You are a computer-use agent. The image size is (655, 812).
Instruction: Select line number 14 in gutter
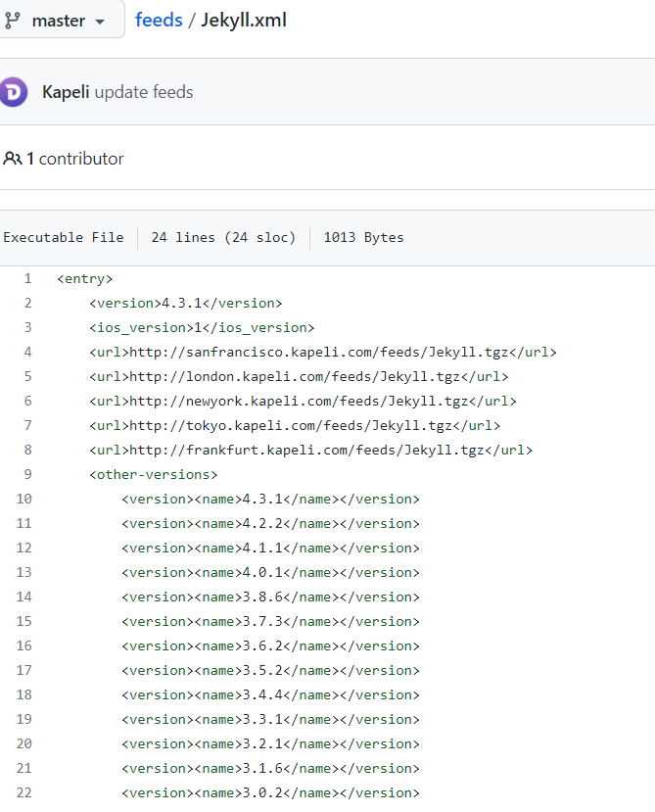click(24, 597)
